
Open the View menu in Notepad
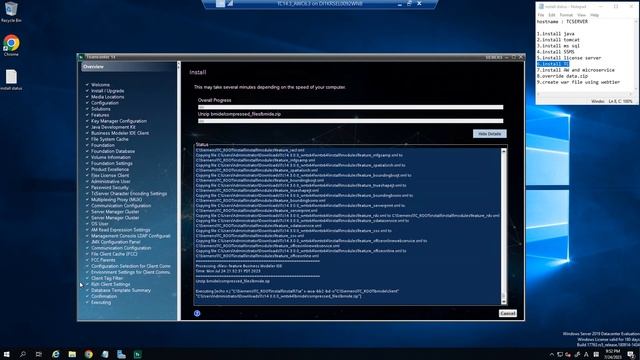coord(582,15)
